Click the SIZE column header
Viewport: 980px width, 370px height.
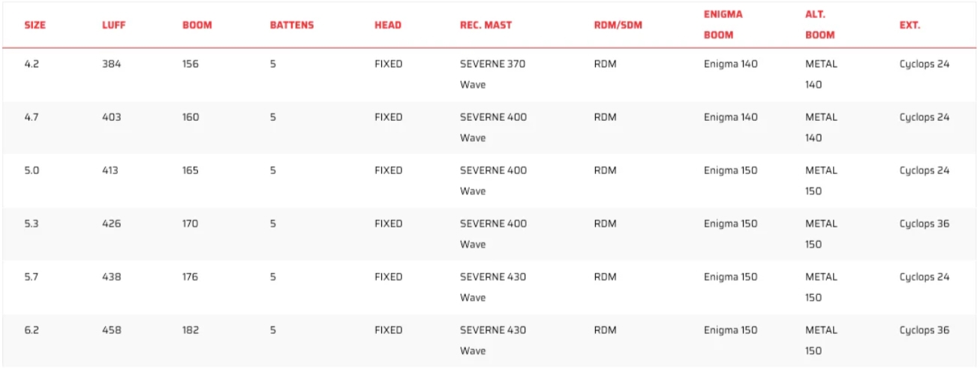[x=35, y=25]
